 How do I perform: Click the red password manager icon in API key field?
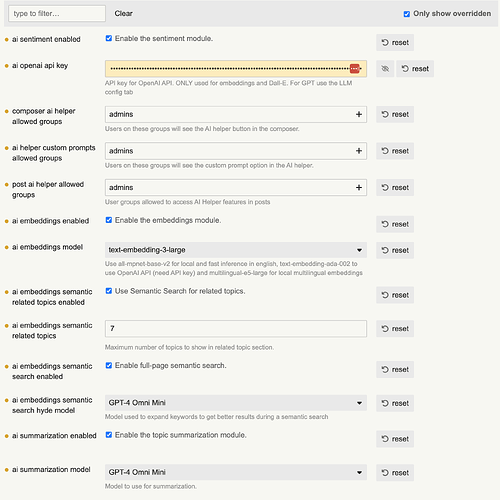pyautogui.click(x=355, y=69)
